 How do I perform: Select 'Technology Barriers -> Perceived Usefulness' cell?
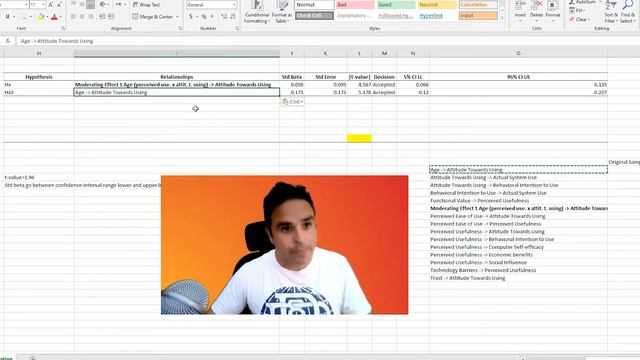(518, 270)
